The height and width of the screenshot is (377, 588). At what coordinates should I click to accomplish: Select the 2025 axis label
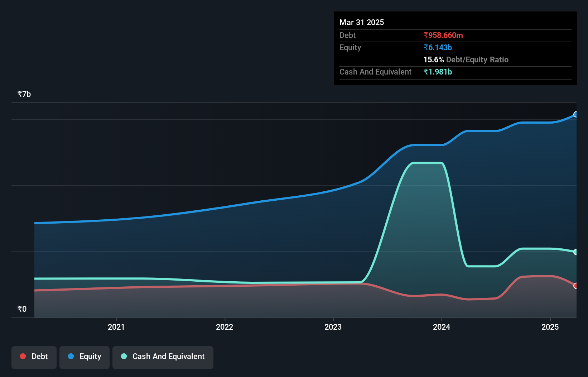tap(550, 327)
